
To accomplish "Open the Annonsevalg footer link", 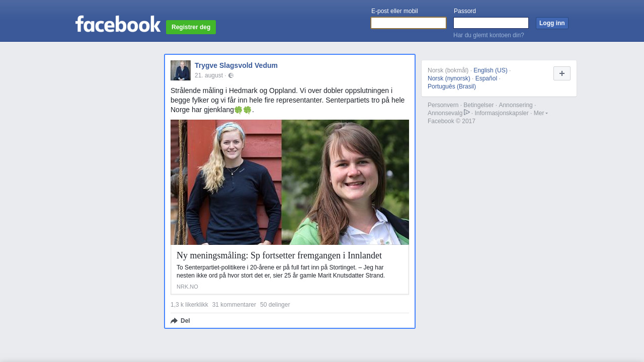I will (x=445, y=113).
